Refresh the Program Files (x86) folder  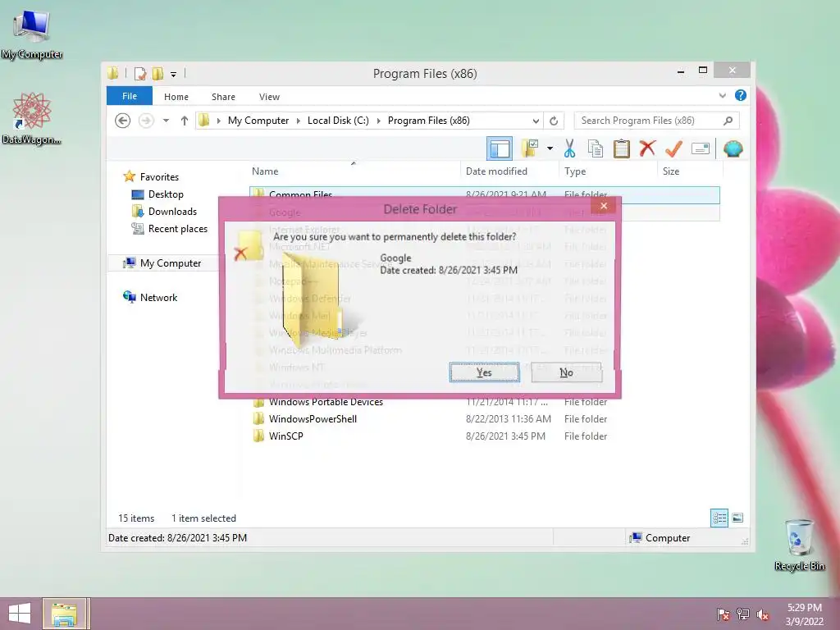(554, 121)
